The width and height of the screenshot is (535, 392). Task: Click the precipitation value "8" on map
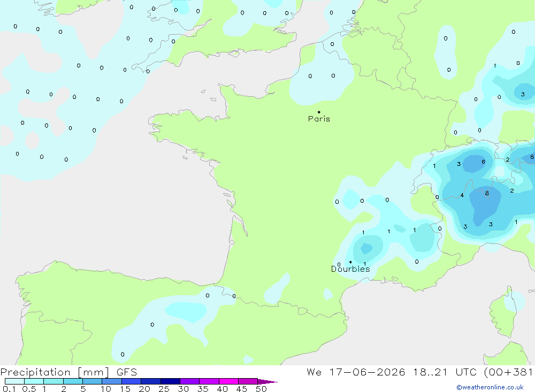[487, 193]
